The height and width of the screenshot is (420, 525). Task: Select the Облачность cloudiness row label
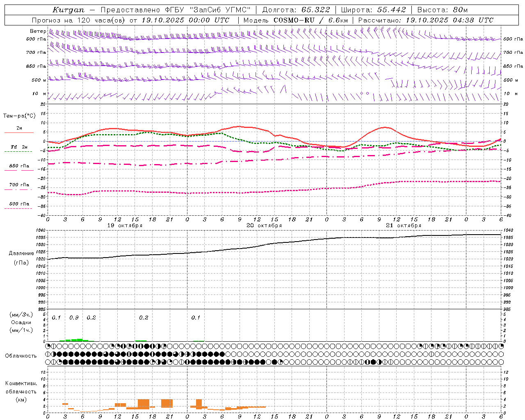click(x=21, y=356)
